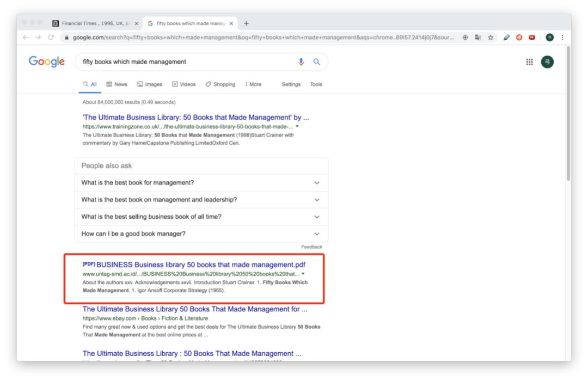588x381 pixels.
Task: Select the Shopping results tab
Action: (x=220, y=84)
